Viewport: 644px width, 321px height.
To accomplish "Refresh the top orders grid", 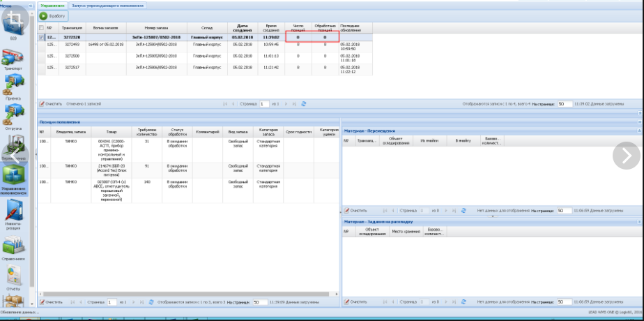I will click(x=304, y=103).
